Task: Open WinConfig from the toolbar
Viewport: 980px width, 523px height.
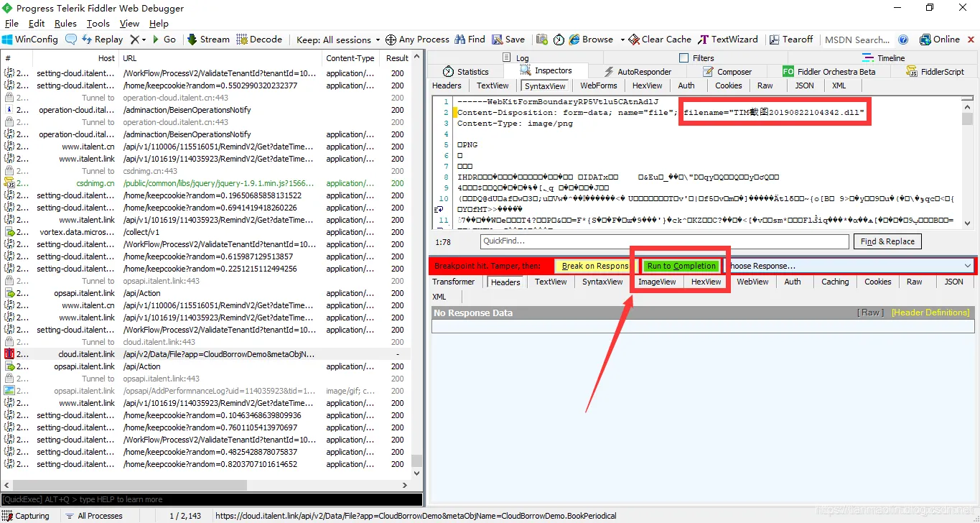Action: [x=29, y=40]
